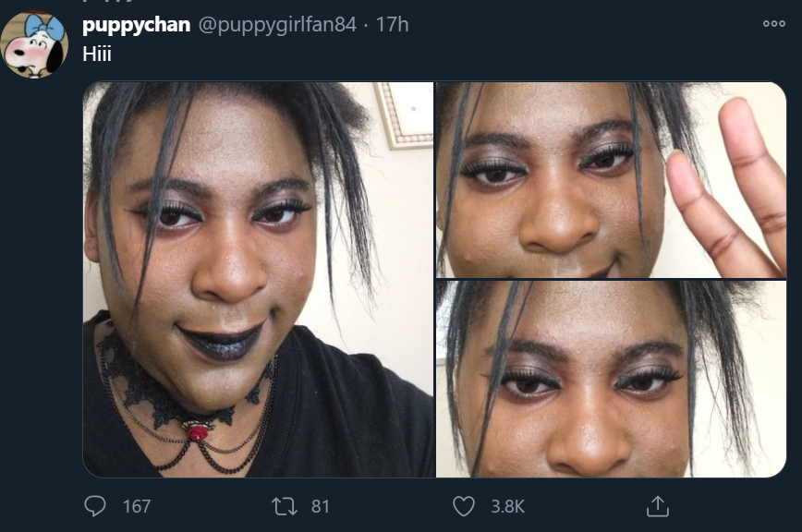Click the reply speech bubble icon
Image resolution: width=802 pixels, height=532 pixels.
(95, 506)
